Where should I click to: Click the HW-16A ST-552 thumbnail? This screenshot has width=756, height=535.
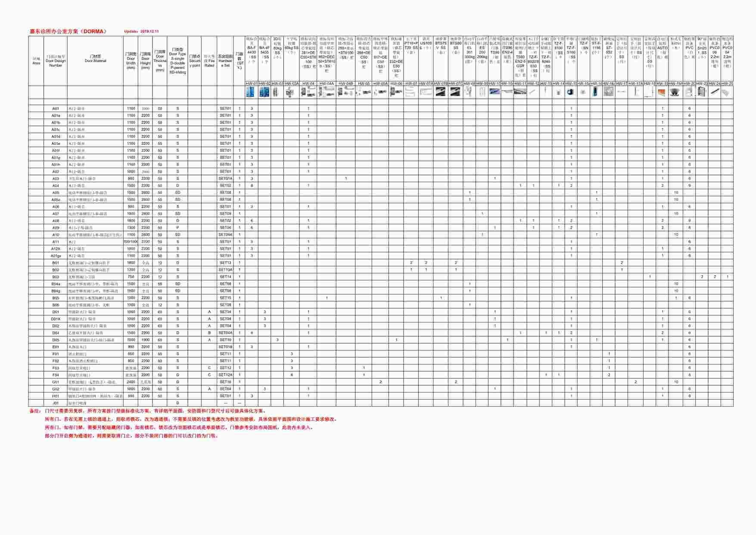pos(609,92)
